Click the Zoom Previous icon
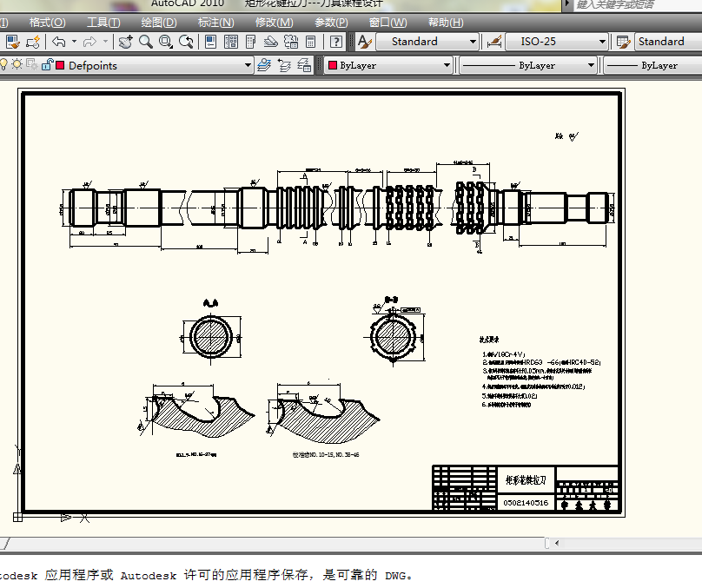This screenshot has width=702, height=588. click(186, 42)
